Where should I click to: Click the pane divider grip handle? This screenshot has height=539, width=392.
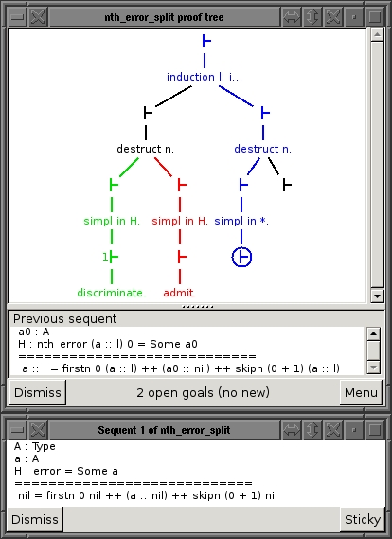pyautogui.click(x=198, y=307)
